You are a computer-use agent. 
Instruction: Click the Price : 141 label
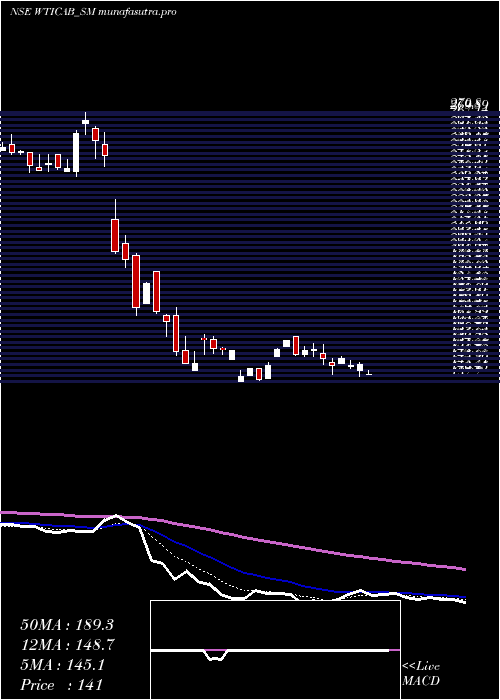point(62,685)
